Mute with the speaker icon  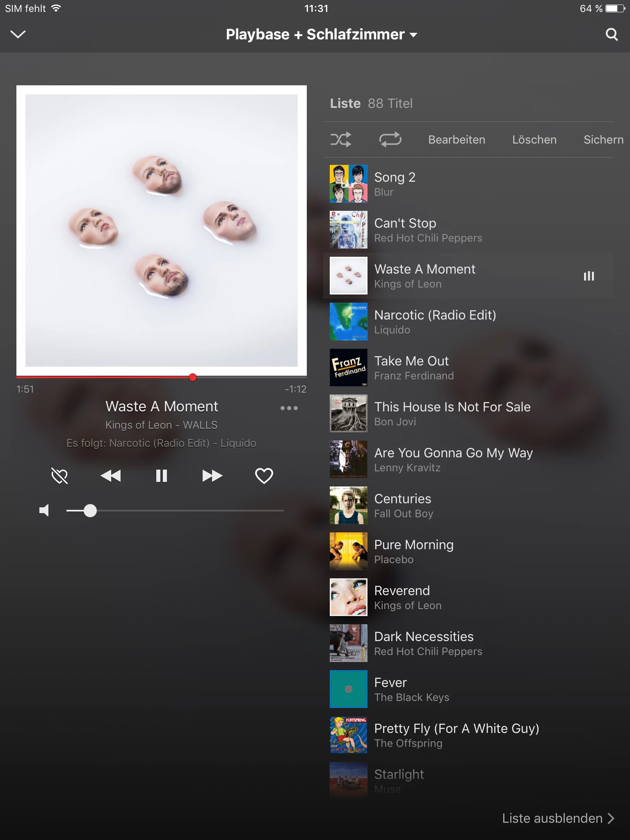(x=44, y=510)
